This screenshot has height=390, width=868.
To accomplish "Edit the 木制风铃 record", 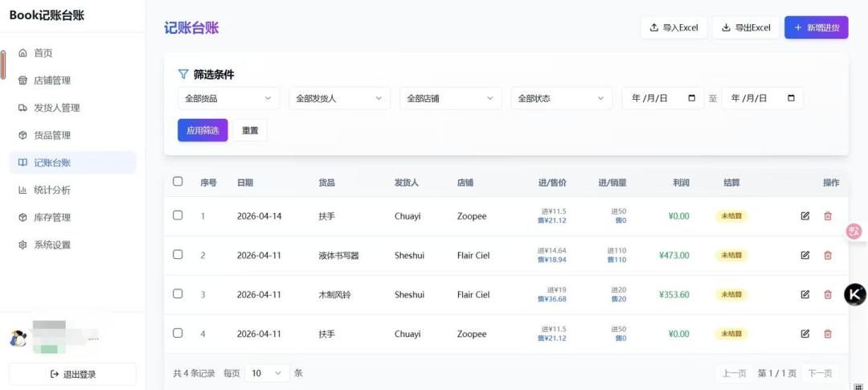I will [805, 295].
